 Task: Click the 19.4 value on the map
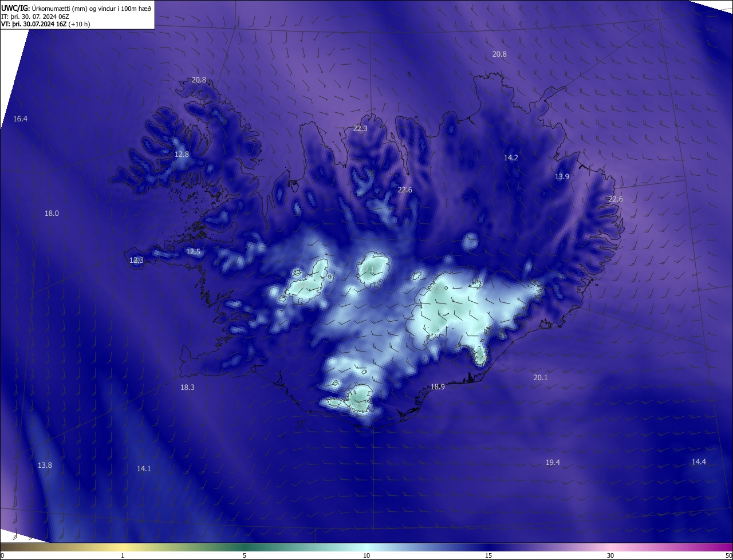coord(553,462)
